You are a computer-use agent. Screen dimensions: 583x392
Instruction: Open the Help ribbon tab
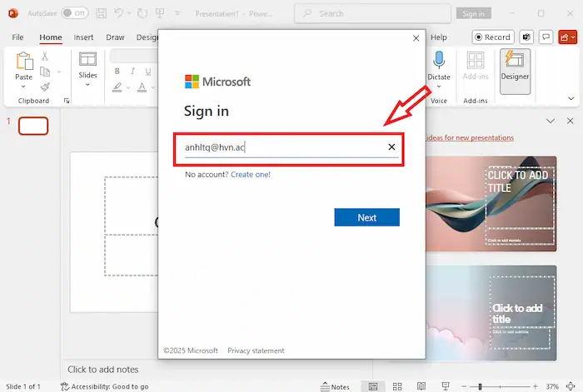click(x=438, y=37)
